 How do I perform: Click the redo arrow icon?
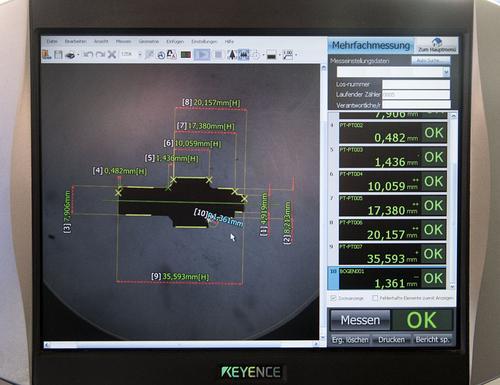pos(100,54)
